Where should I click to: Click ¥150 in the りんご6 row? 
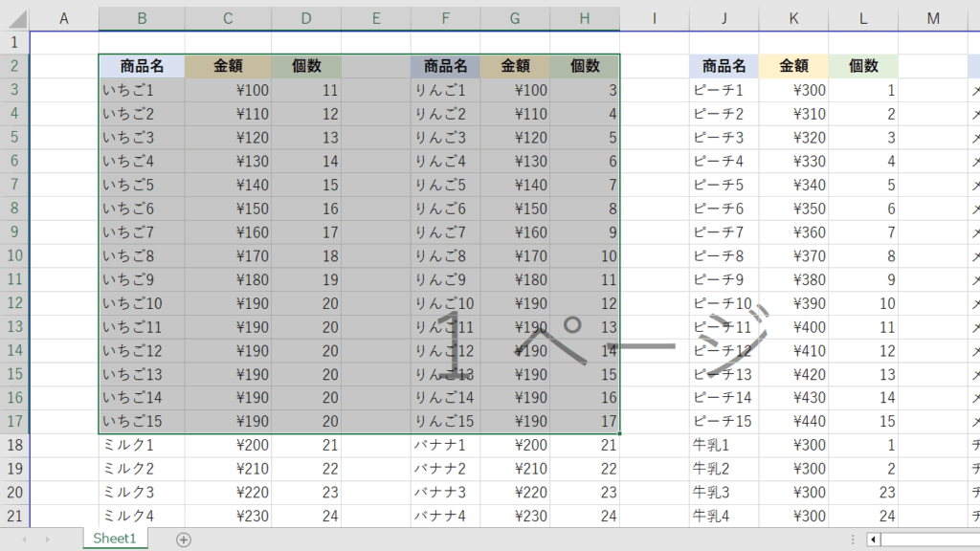point(515,208)
